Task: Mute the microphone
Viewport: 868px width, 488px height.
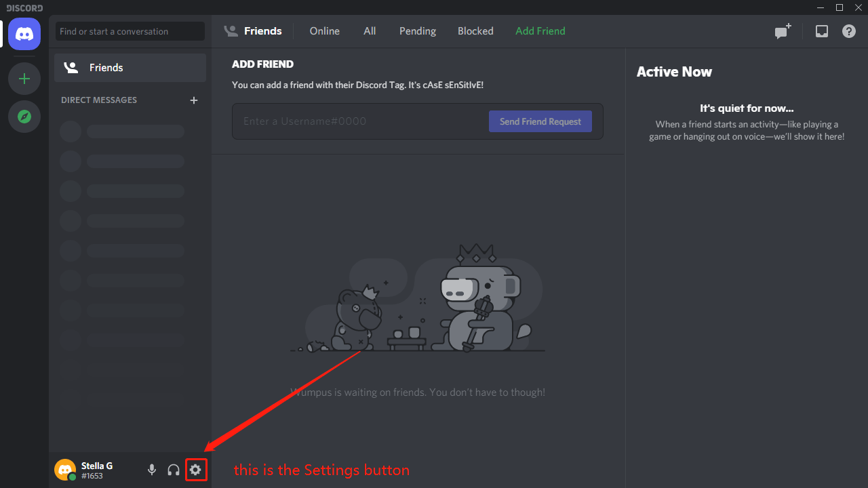Action: pyautogui.click(x=152, y=470)
